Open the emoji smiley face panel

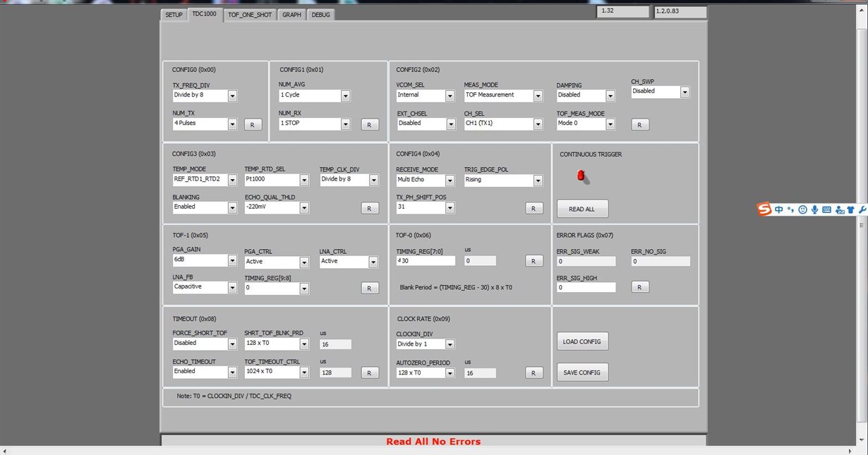point(802,210)
